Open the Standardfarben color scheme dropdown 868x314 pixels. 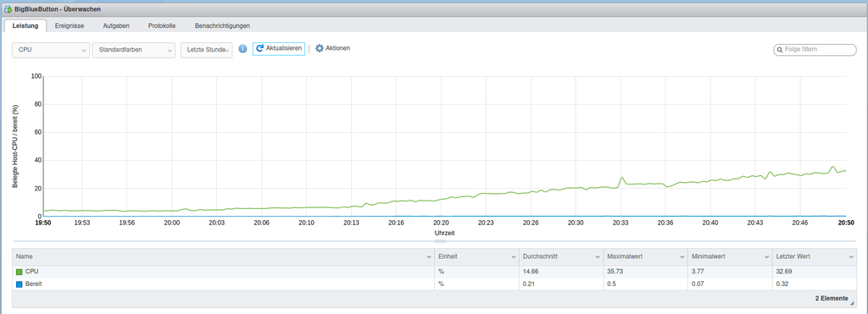pos(134,50)
